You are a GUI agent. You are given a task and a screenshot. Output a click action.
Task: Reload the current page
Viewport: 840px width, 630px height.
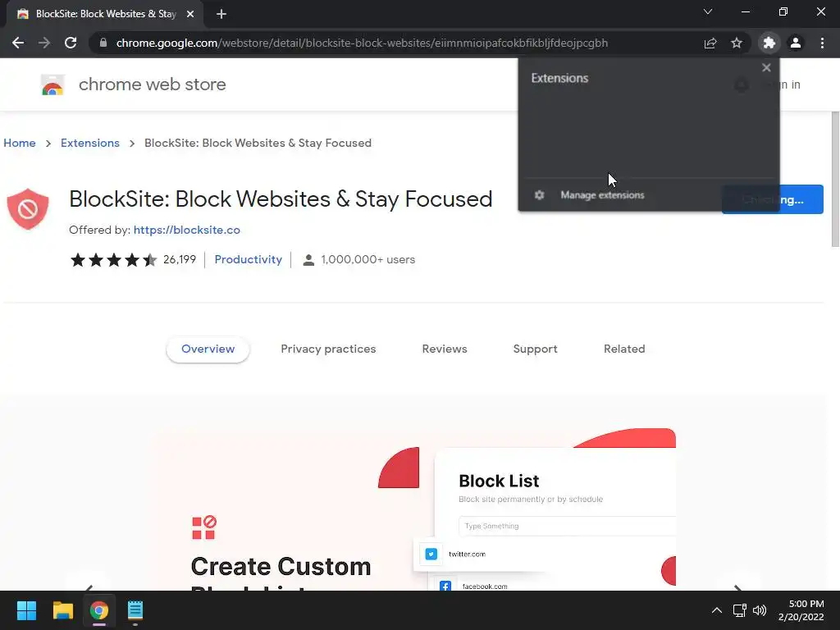coord(71,43)
